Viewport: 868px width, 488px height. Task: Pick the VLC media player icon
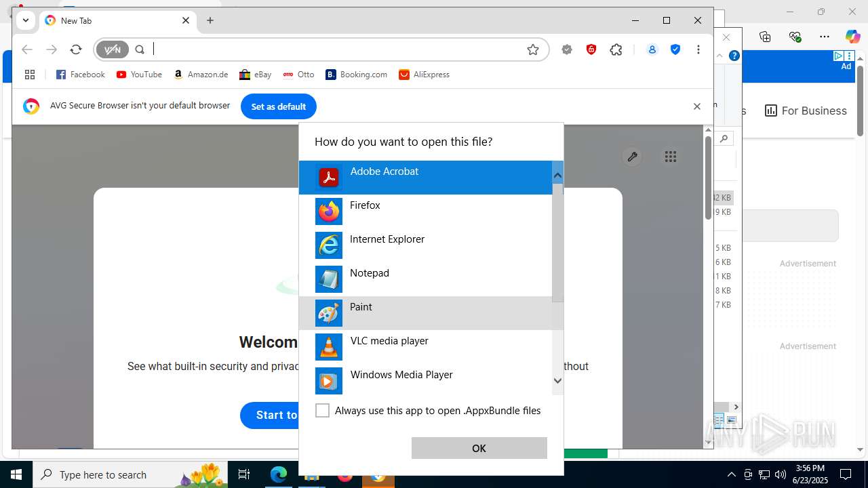click(329, 347)
